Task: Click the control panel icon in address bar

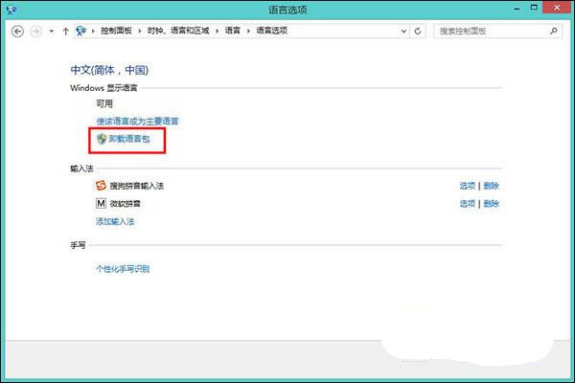Action: click(x=81, y=31)
